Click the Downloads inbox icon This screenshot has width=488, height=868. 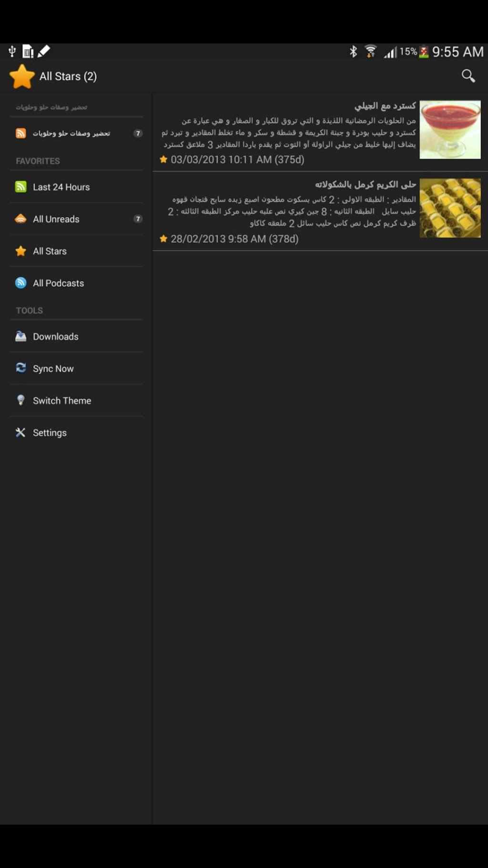point(20,336)
